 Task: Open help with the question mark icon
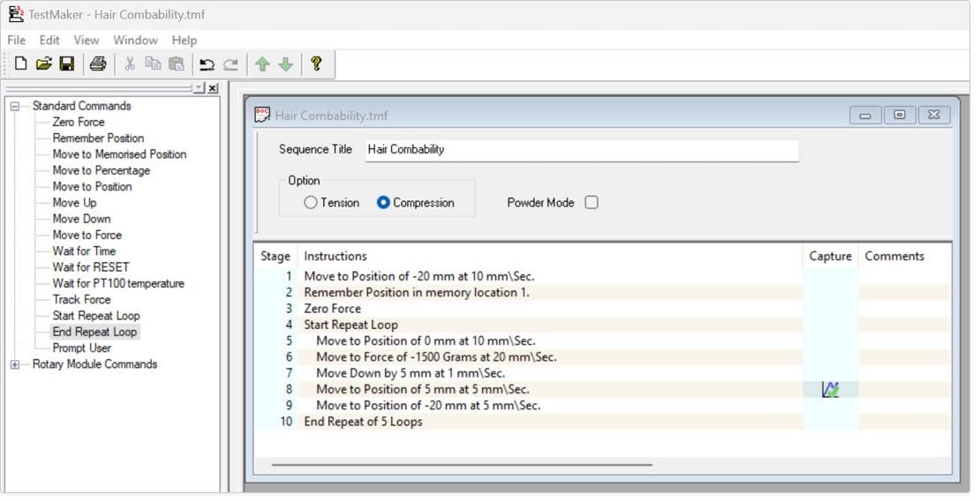coord(316,64)
